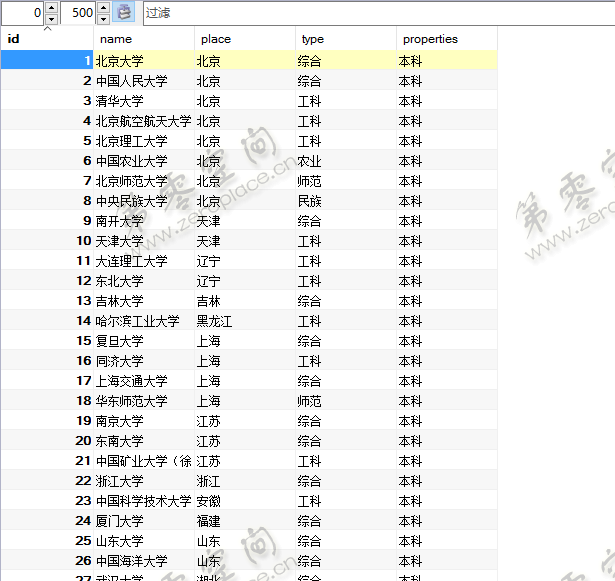Click type cell 师范 in row 7
615x581 pixels.
point(346,181)
